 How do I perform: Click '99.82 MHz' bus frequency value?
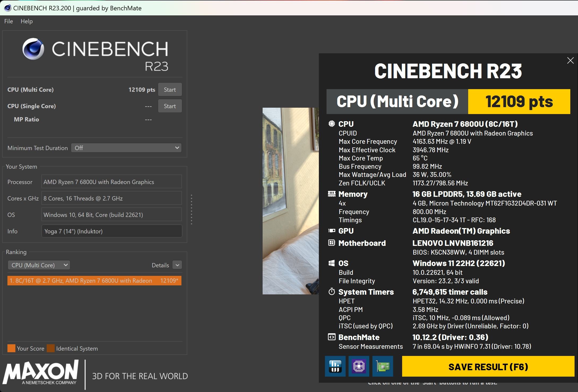point(427,166)
